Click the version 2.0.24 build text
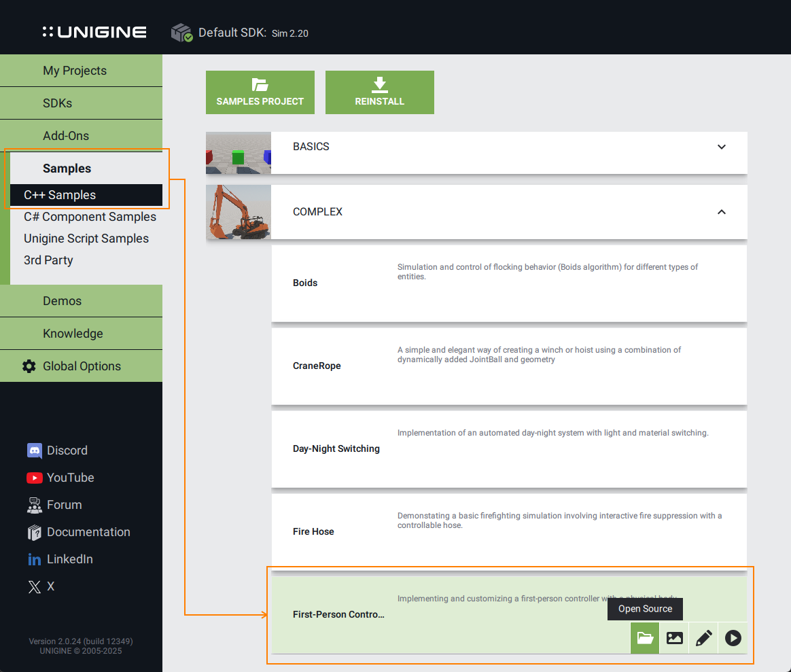Viewport: 791px width, 672px height. (81, 641)
